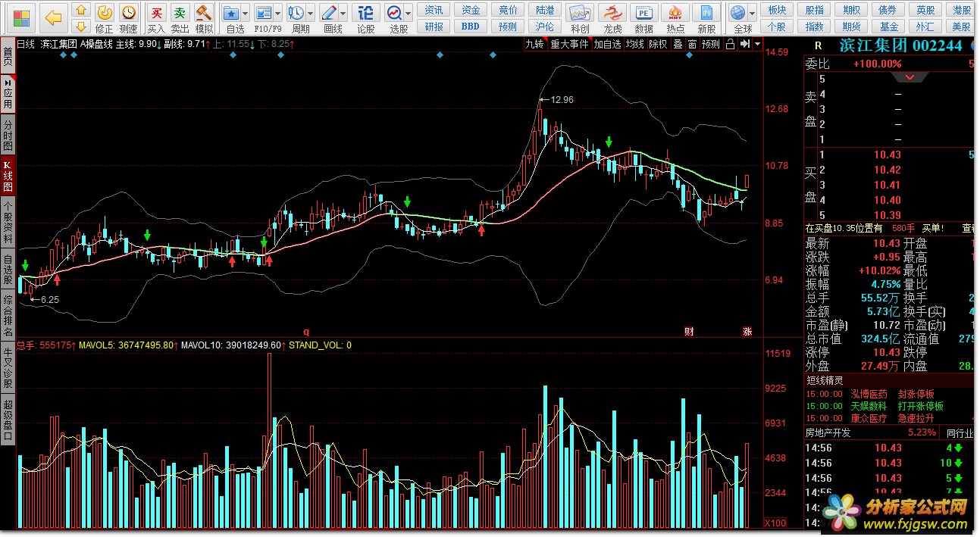Click the four-color home grid icon
This screenshot has width=980, height=537.
(23, 17)
